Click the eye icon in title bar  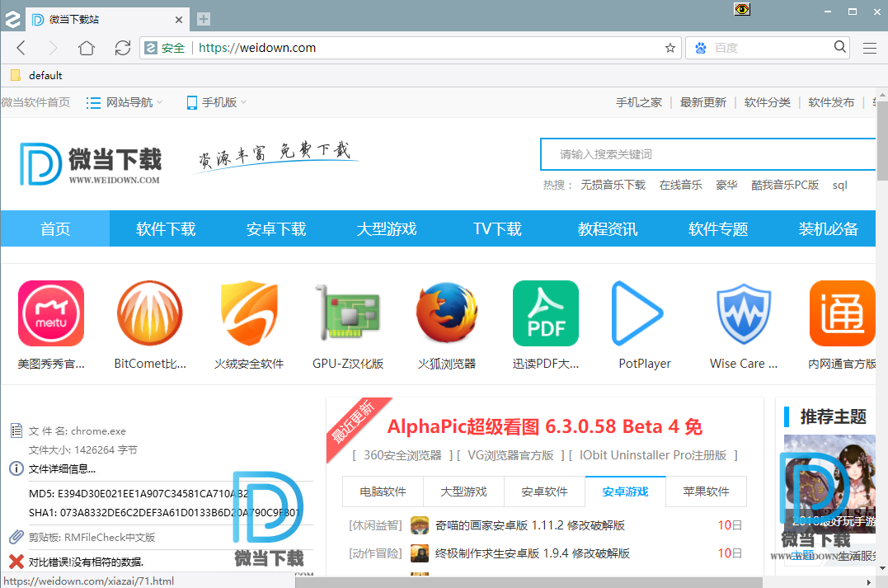click(742, 9)
